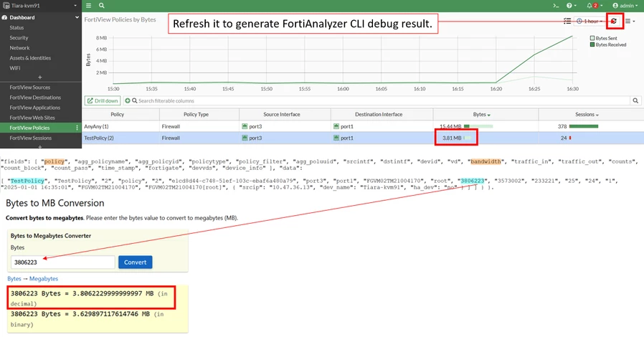
Task: Toggle the Bytes Received legend box
Action: [x=592, y=44]
